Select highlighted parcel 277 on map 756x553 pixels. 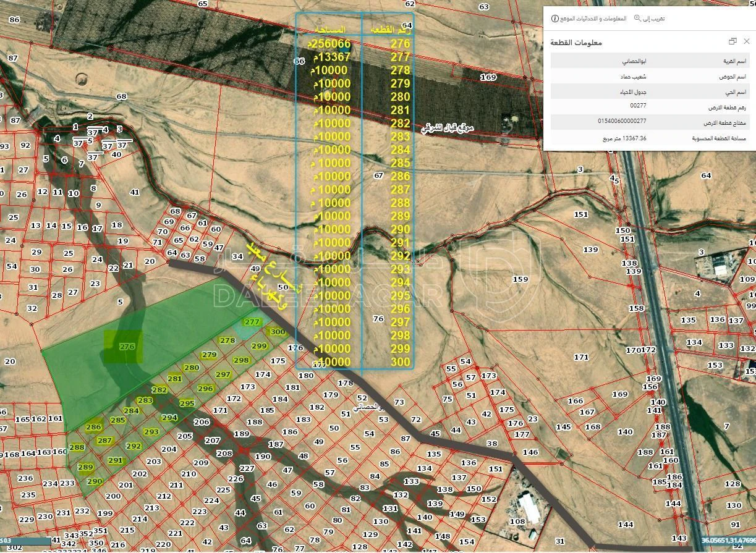tap(252, 322)
